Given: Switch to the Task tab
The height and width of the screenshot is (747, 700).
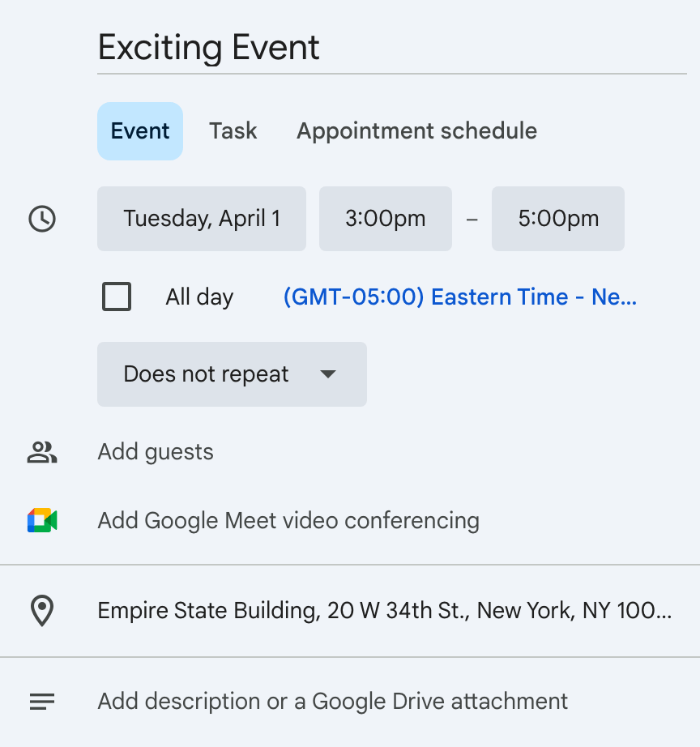Looking at the screenshot, I should [x=233, y=131].
